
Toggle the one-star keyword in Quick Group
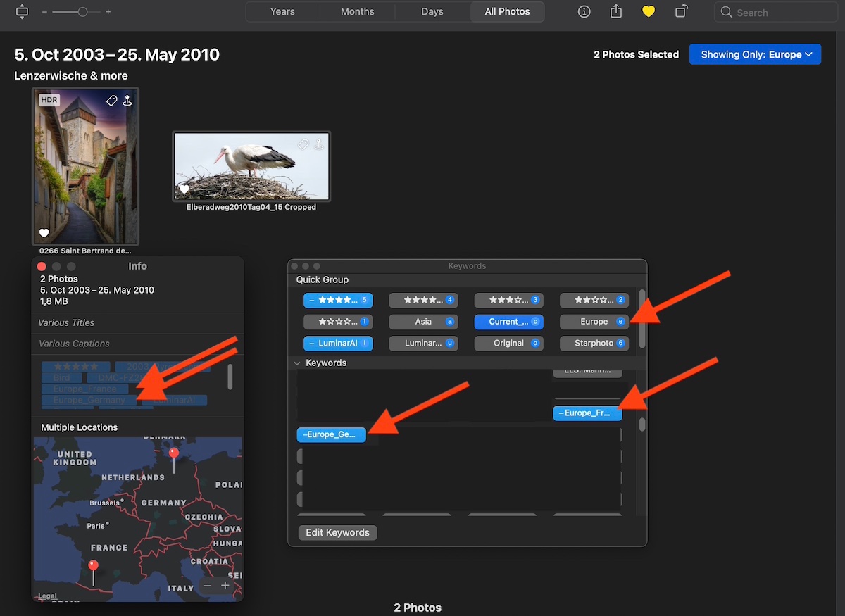point(338,322)
